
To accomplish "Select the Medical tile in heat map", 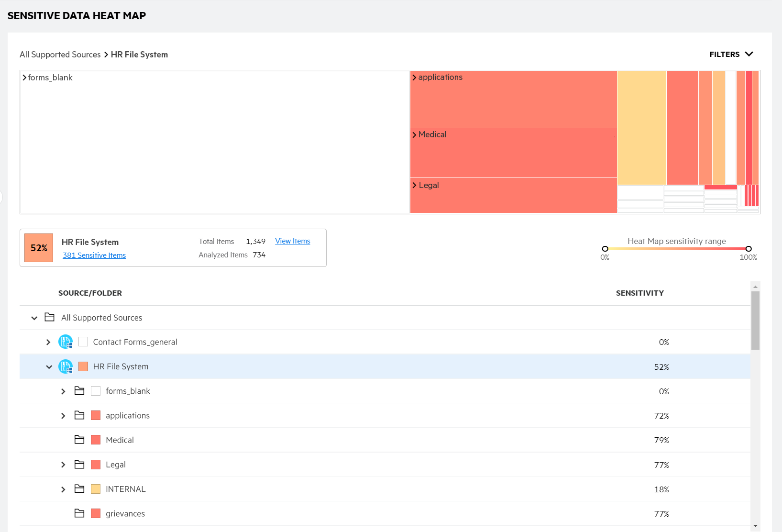I will [x=513, y=153].
